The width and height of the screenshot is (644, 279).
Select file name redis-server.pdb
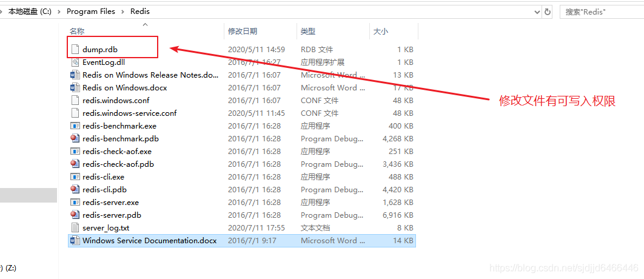click(112, 215)
